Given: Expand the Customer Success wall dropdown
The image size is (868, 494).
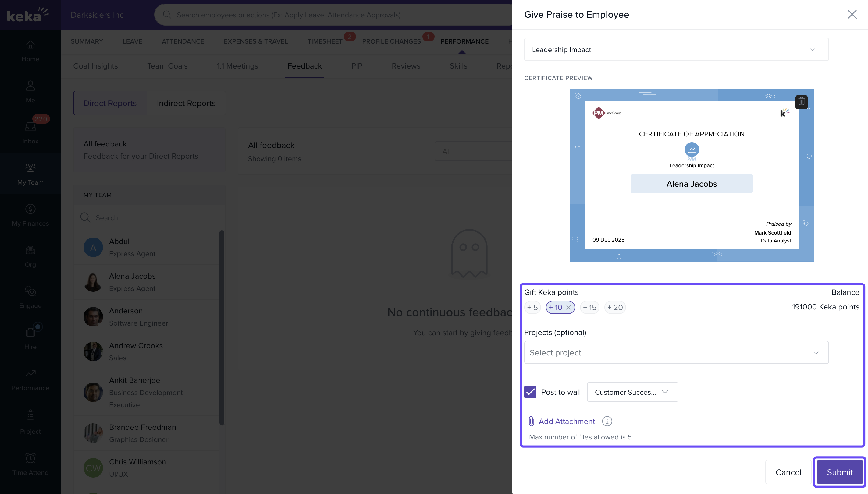Looking at the screenshot, I should pos(632,392).
